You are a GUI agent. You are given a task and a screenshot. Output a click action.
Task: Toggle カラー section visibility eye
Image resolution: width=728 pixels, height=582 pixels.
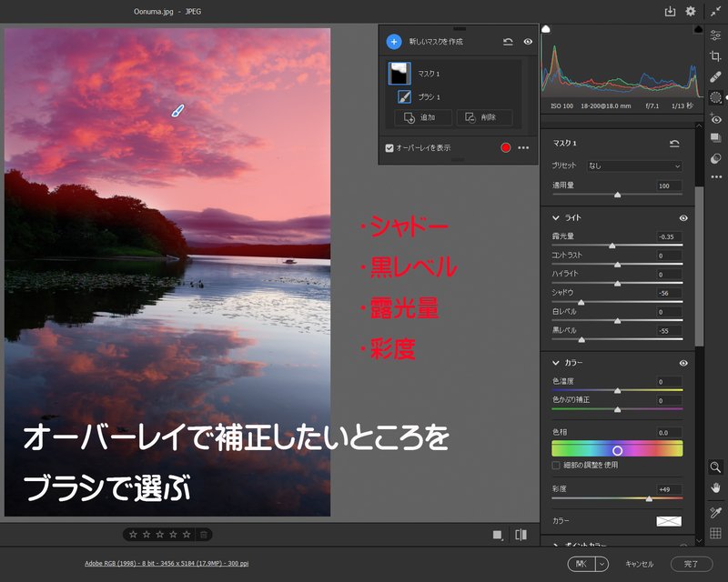[x=683, y=363]
